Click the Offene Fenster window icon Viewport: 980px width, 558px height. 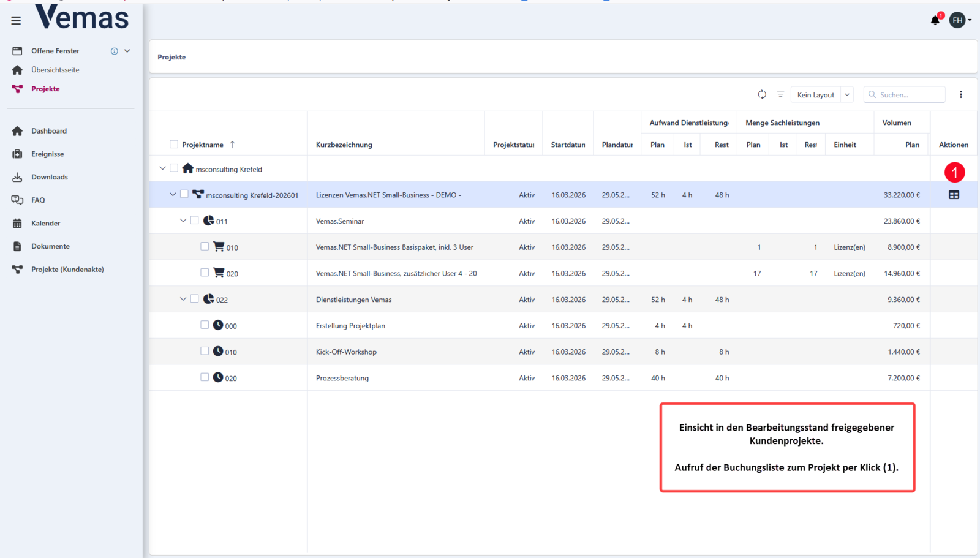[x=17, y=51]
